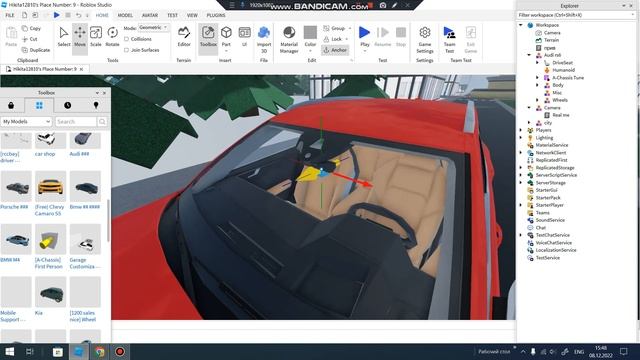This screenshot has height=360, width=640.
Task: Switch to the TEST ribbon tab
Action: pos(172,15)
